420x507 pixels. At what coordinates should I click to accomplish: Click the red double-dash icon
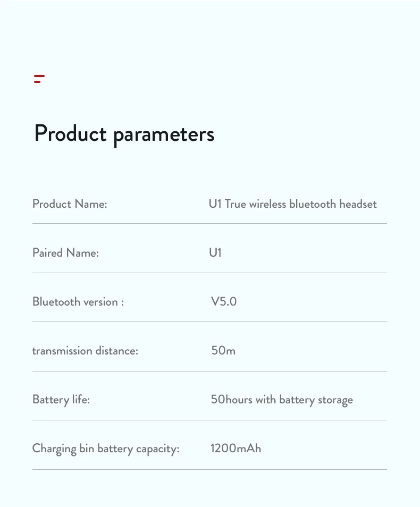(x=39, y=79)
